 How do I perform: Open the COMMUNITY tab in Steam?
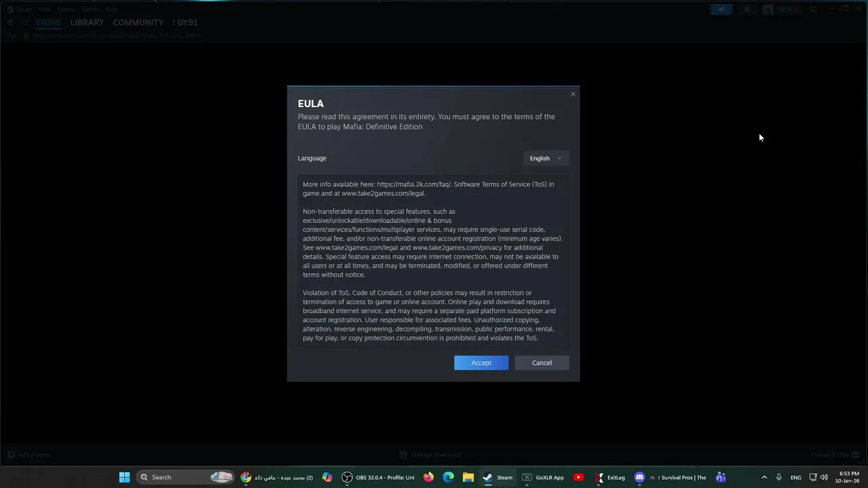click(138, 22)
